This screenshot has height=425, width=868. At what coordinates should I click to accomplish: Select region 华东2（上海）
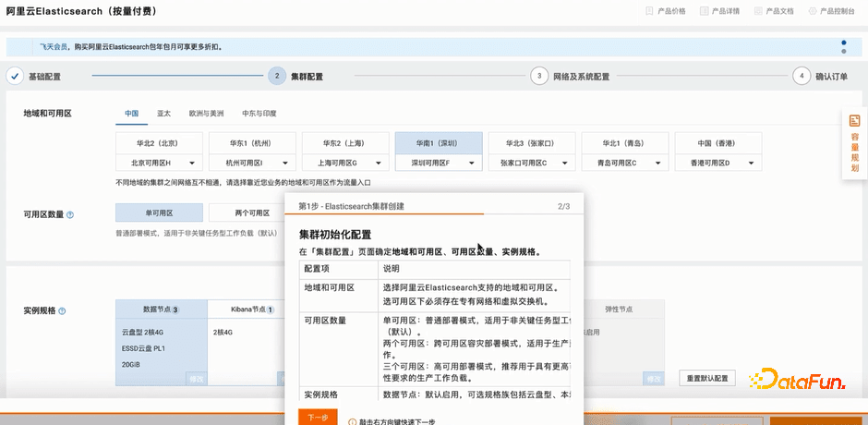345,143
